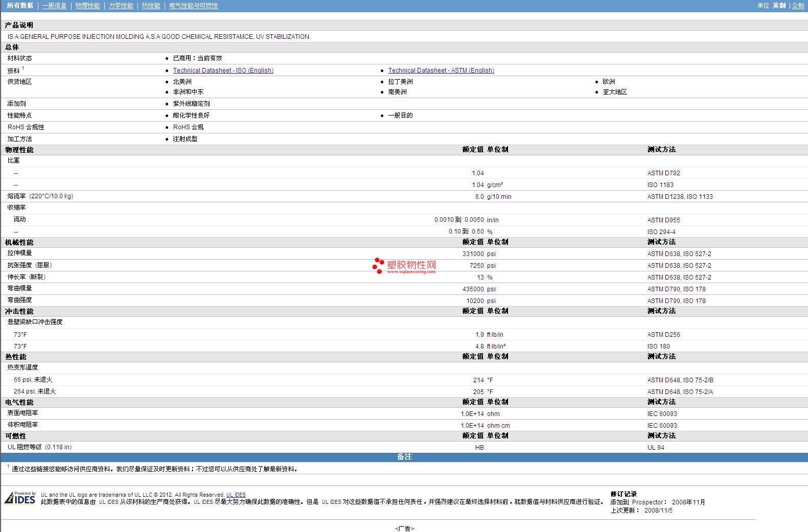The image size is (808, 532).
Task: Click the 备注 notes header bar
Action: [x=404, y=457]
